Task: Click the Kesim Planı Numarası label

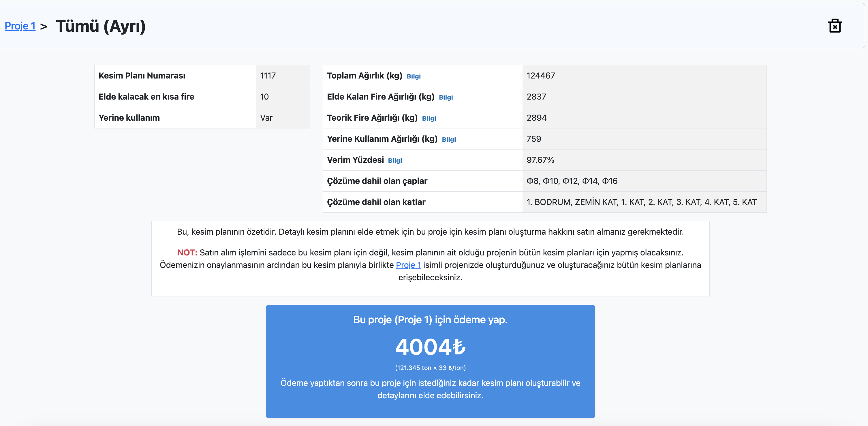Action: tap(142, 76)
